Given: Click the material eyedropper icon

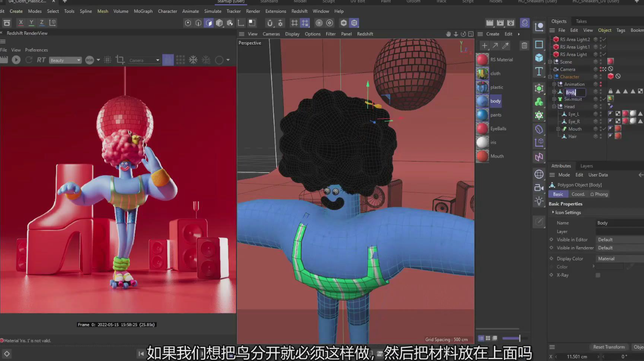Looking at the screenshot, I should tap(506, 45).
